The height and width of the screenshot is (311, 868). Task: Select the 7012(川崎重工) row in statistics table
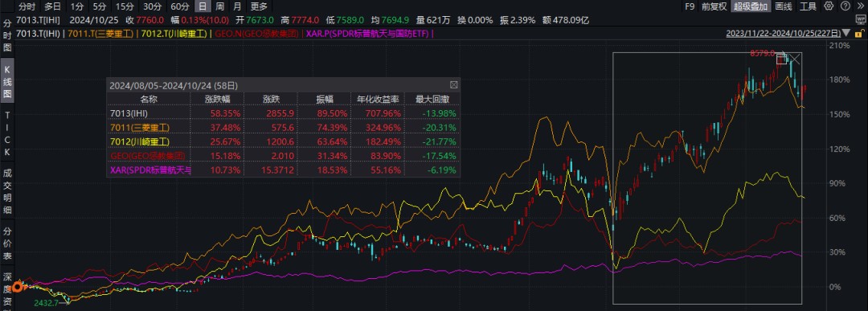283,141
